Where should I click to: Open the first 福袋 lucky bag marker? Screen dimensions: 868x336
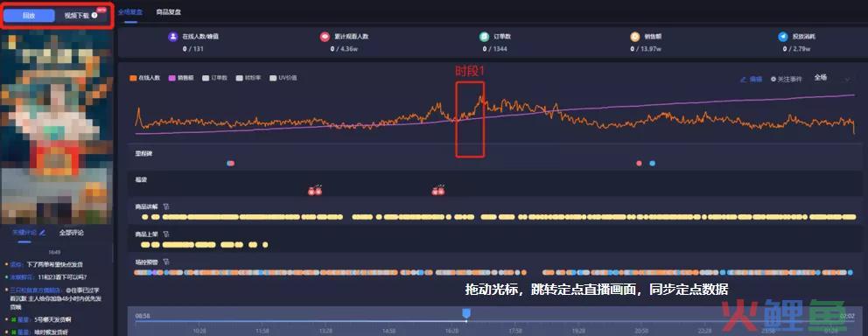(x=315, y=191)
